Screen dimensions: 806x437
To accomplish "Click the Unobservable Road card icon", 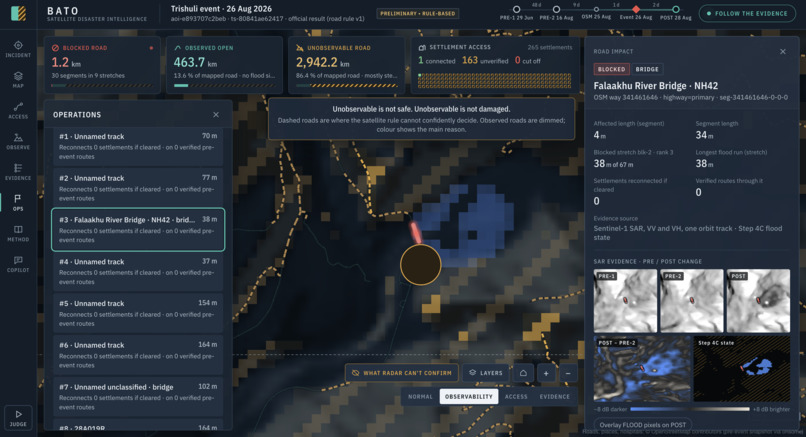I will point(300,48).
